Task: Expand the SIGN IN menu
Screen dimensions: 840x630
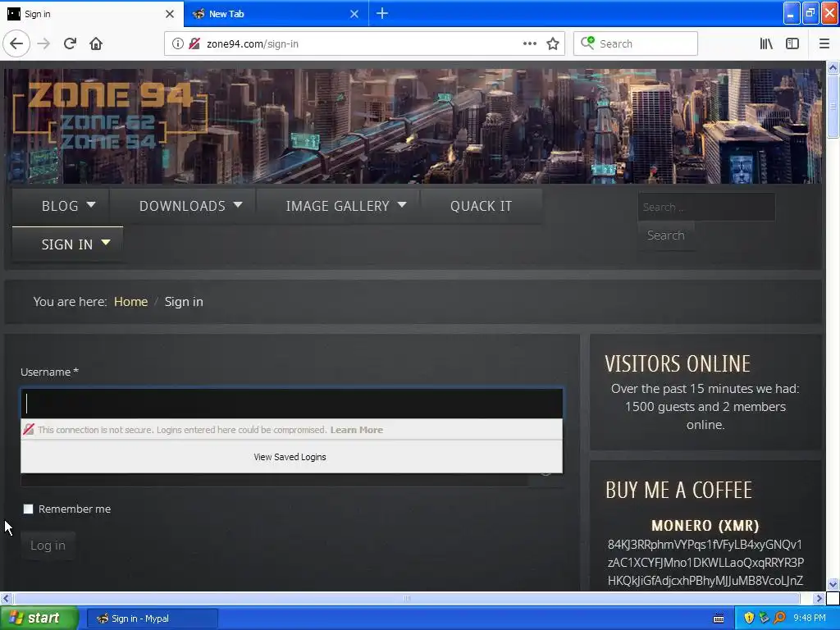Action: click(x=67, y=244)
